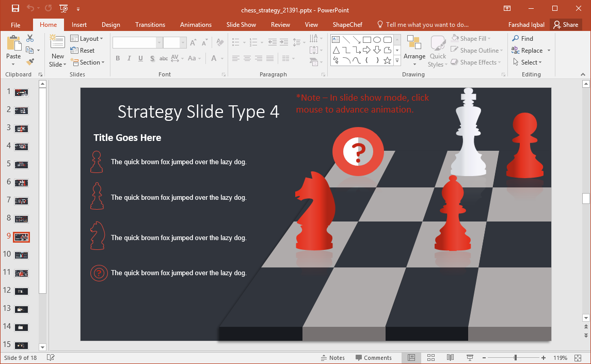The height and width of the screenshot is (364, 591).
Task: Select slide 4 thumbnail in panel
Action: tap(21, 146)
